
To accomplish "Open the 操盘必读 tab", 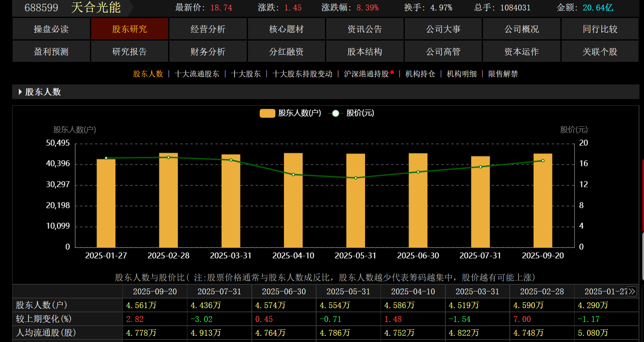I will [x=51, y=29].
